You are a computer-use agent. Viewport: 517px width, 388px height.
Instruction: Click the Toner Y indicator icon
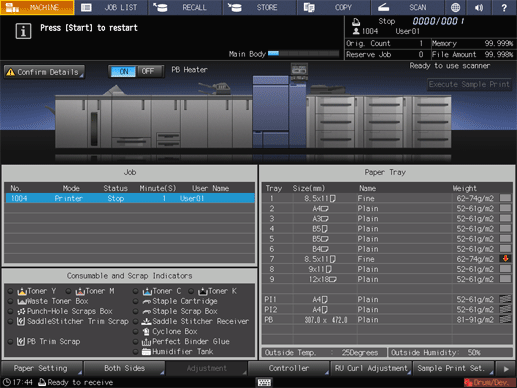(22, 292)
